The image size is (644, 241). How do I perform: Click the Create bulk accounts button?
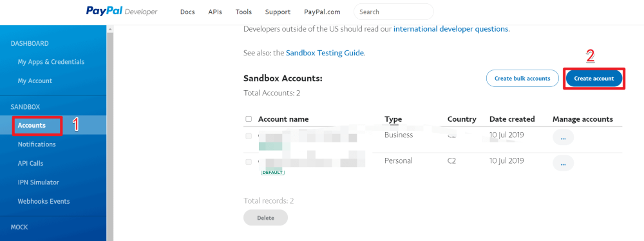[522, 78]
